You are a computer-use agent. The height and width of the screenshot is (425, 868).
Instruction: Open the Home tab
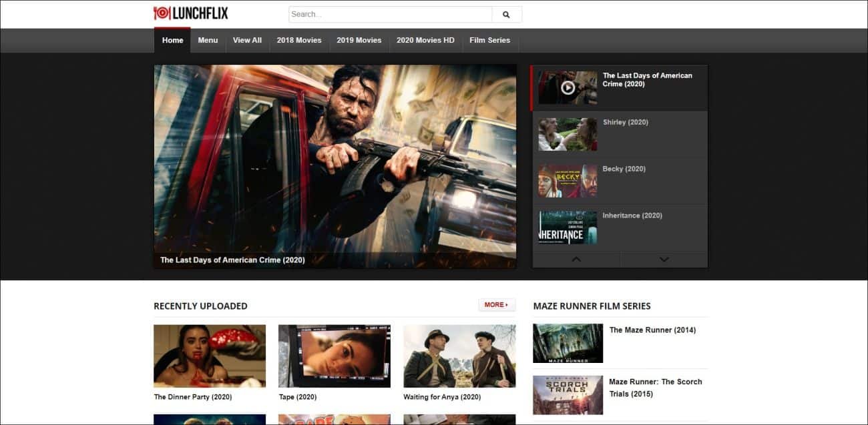coord(172,40)
